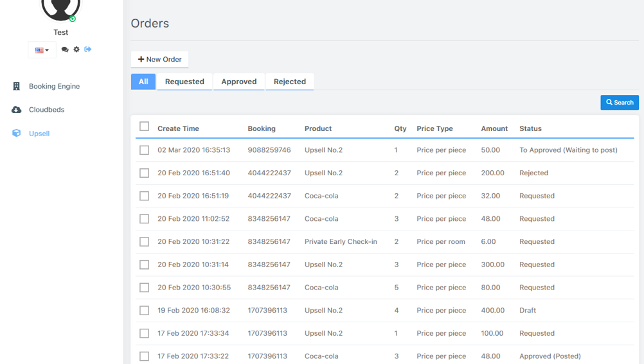Tick the Private Early Check-in order checkbox
Viewport: 644px width, 364px height.
[144, 242]
